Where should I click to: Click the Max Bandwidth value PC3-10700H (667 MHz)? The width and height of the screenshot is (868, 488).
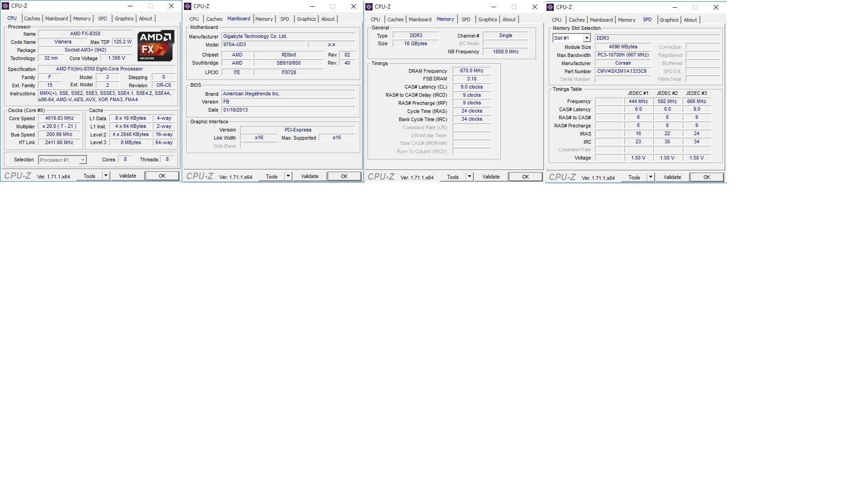pos(623,55)
